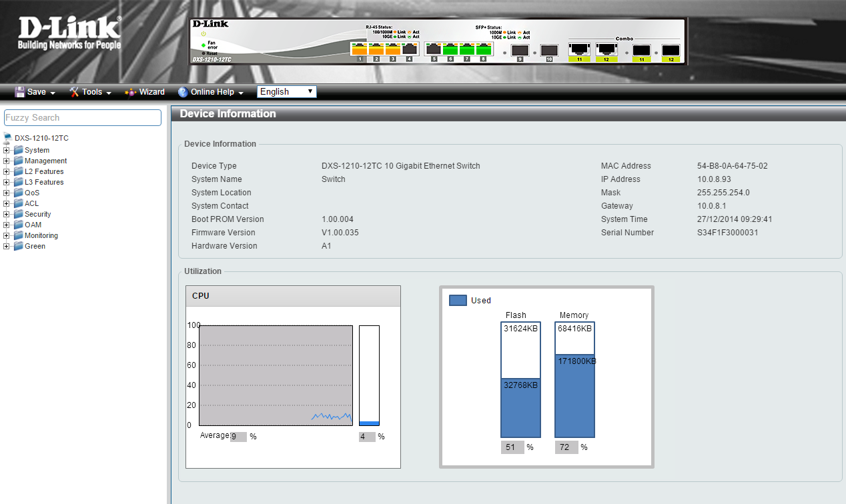Expand the Monitoring tree node
This screenshot has height=504, width=846.
pyautogui.click(x=7, y=235)
